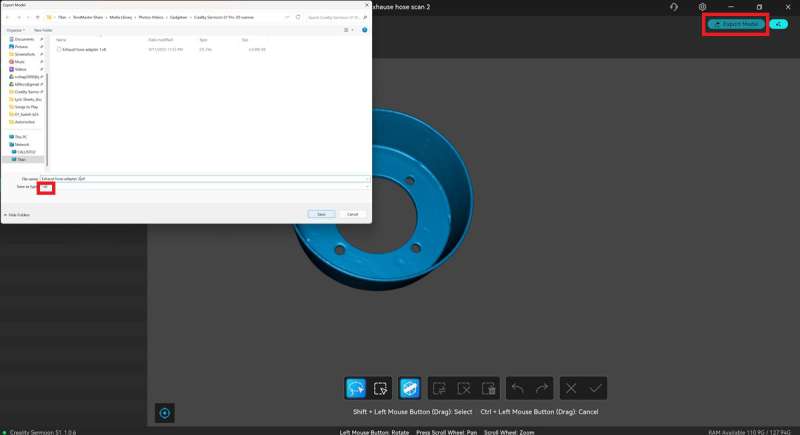
Task: Toggle the select-through mode icon
Action: pos(409,388)
